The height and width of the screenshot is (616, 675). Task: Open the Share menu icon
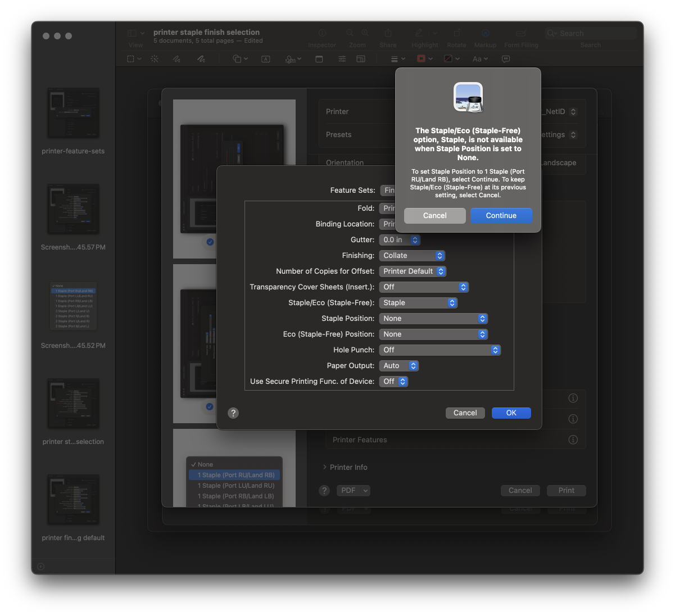point(388,33)
